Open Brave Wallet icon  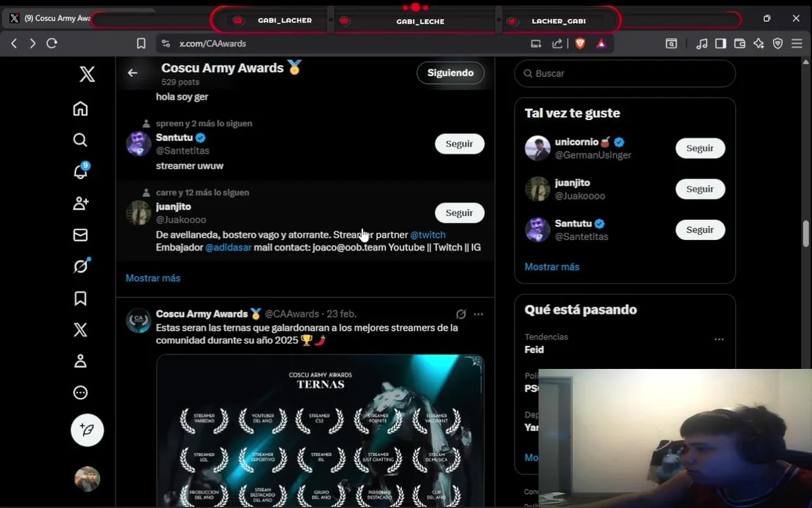(739, 44)
